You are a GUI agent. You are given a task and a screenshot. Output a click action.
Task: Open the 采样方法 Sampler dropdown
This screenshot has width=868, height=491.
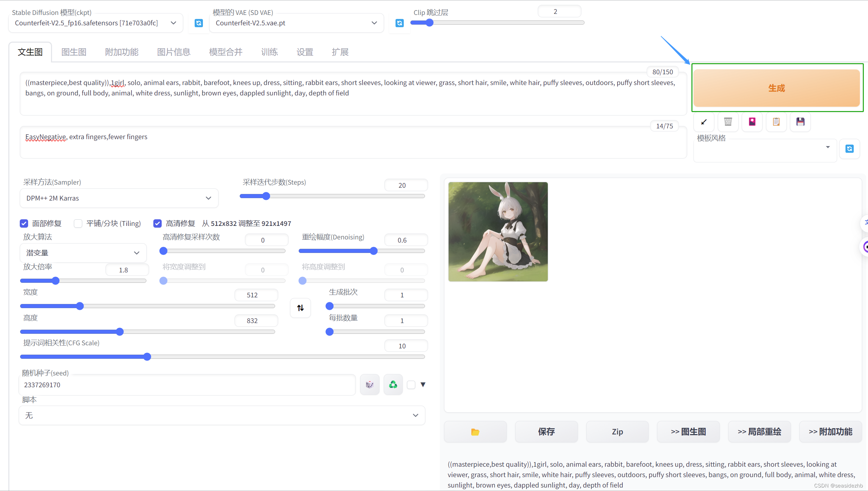click(x=119, y=198)
